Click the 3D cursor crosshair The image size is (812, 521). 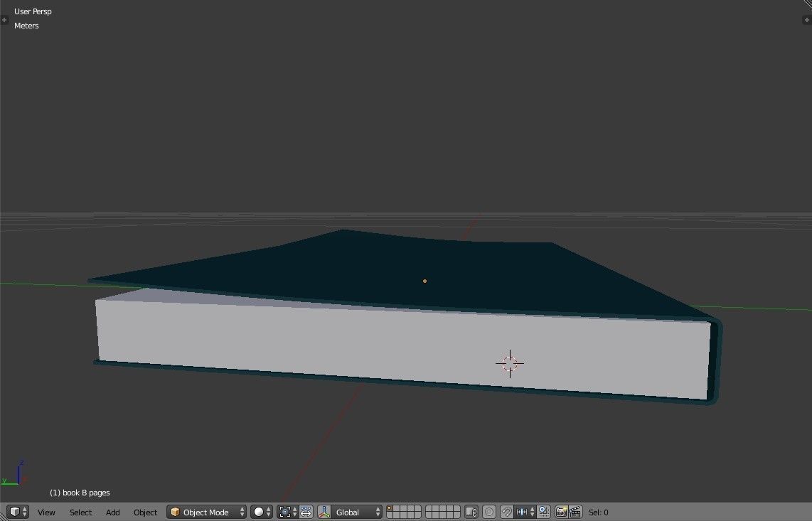pyautogui.click(x=510, y=363)
